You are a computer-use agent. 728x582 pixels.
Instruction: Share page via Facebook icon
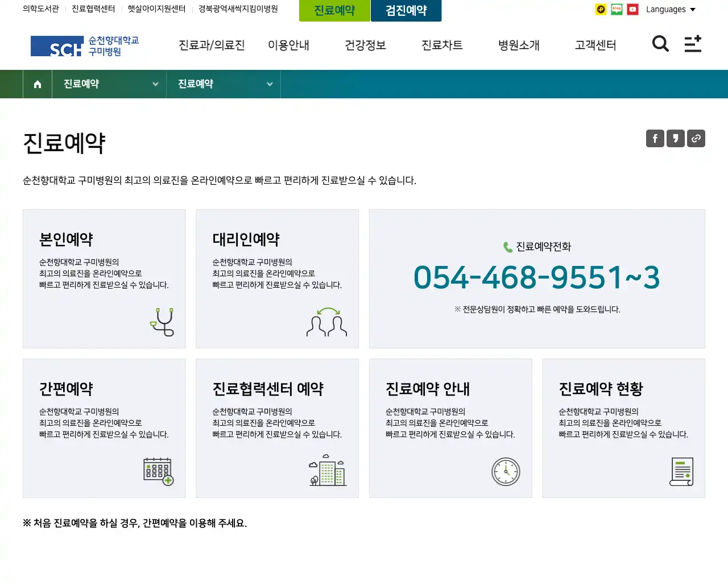(655, 138)
